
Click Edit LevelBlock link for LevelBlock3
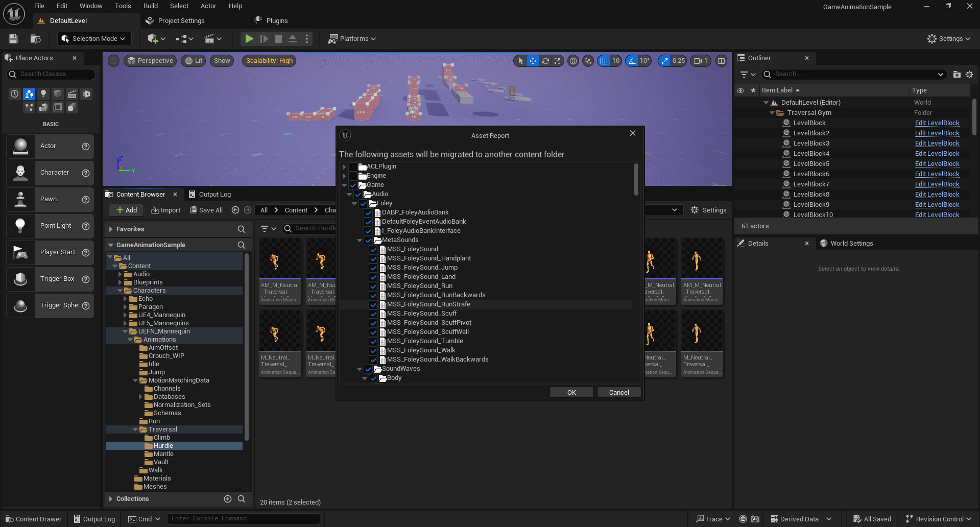(937, 143)
